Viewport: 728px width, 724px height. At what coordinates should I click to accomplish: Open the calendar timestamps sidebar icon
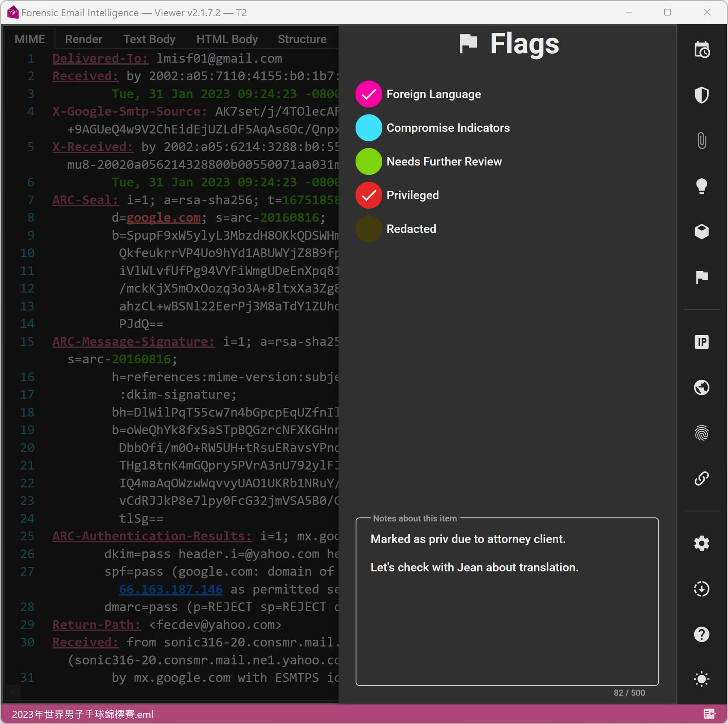pos(701,50)
